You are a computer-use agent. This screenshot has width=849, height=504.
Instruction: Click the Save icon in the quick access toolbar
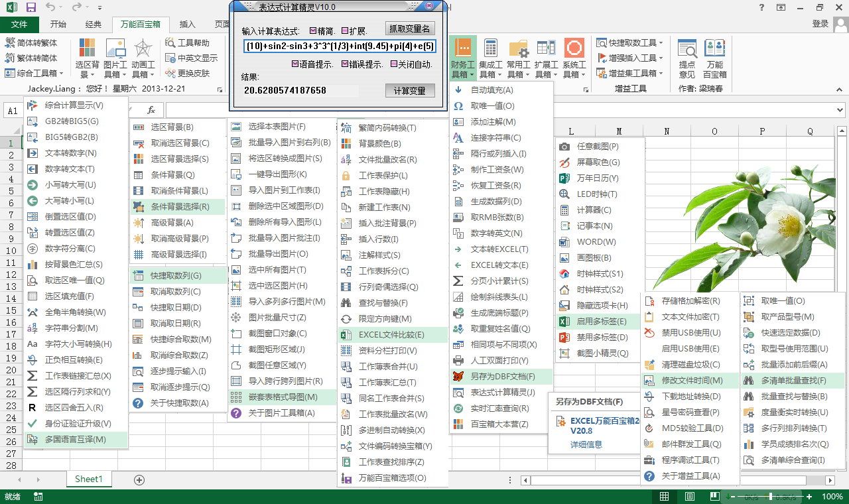click(x=31, y=8)
